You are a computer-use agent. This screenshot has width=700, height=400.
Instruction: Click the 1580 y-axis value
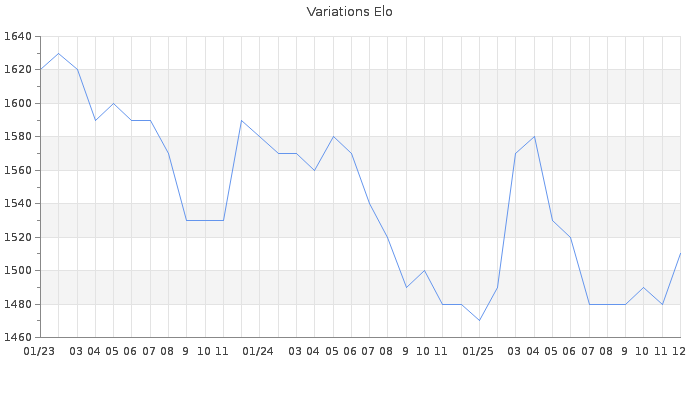click(17, 137)
